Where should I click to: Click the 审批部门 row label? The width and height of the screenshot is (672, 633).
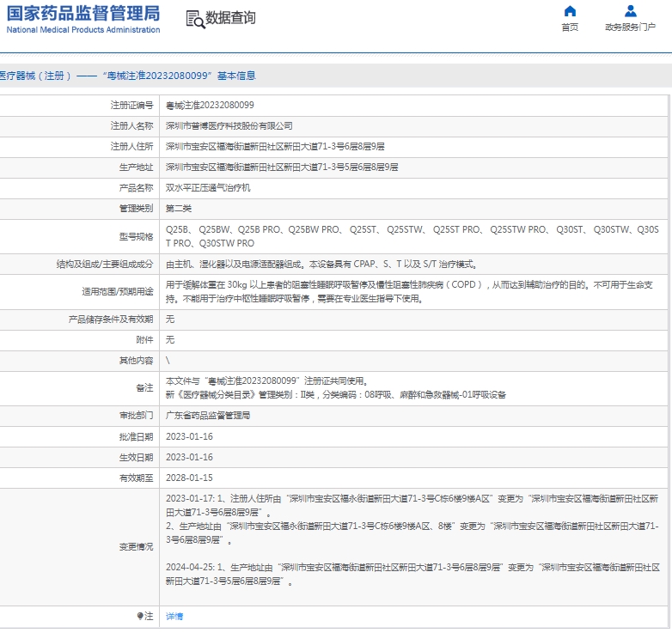click(137, 416)
